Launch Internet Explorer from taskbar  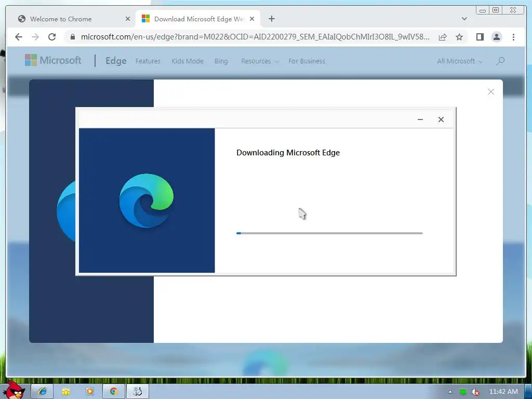[x=42, y=392]
